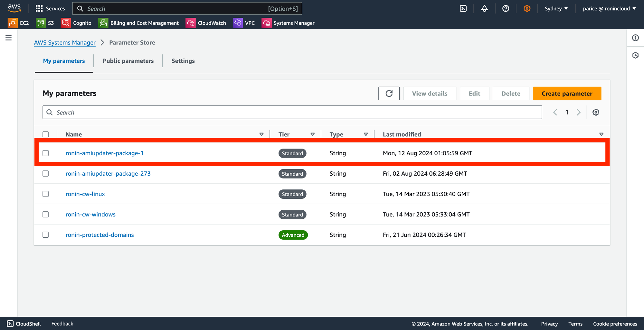Refresh the parameters list

tap(389, 94)
